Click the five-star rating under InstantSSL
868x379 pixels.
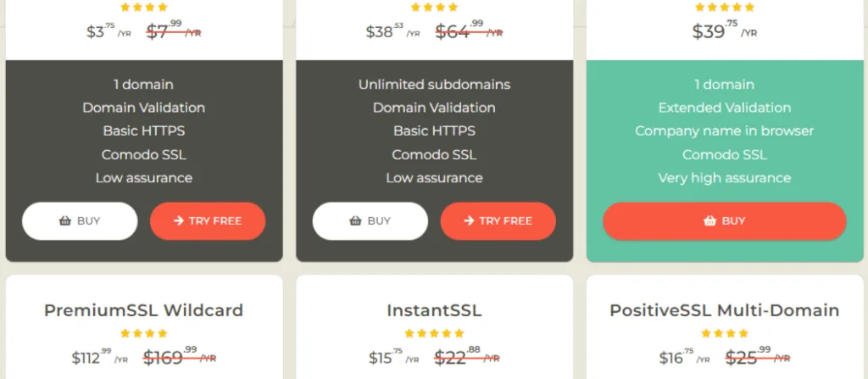[434, 333]
